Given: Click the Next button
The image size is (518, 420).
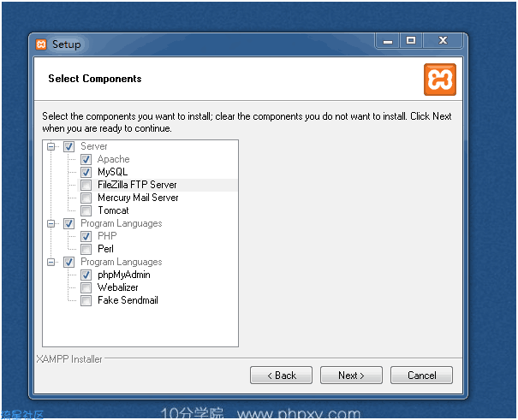Looking at the screenshot, I should (x=351, y=376).
